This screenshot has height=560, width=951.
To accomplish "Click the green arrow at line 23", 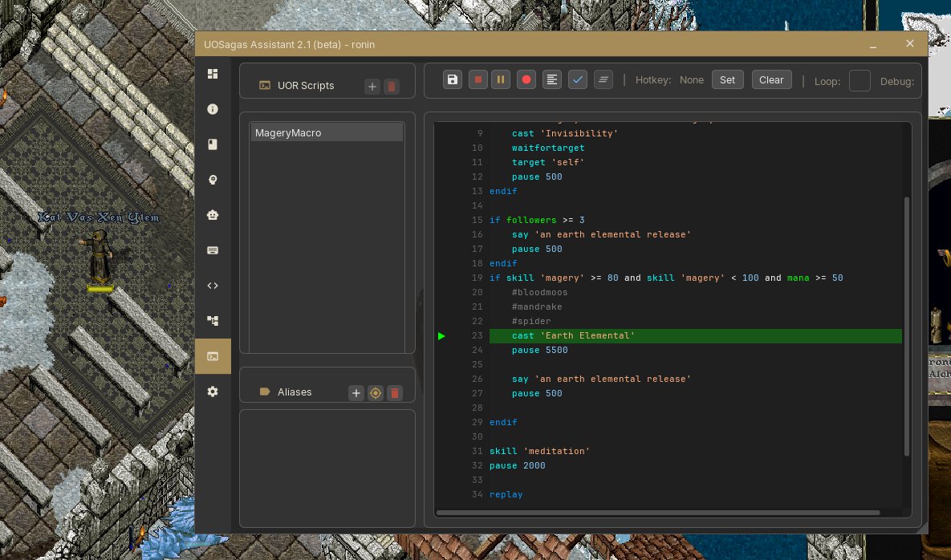I will click(x=441, y=335).
